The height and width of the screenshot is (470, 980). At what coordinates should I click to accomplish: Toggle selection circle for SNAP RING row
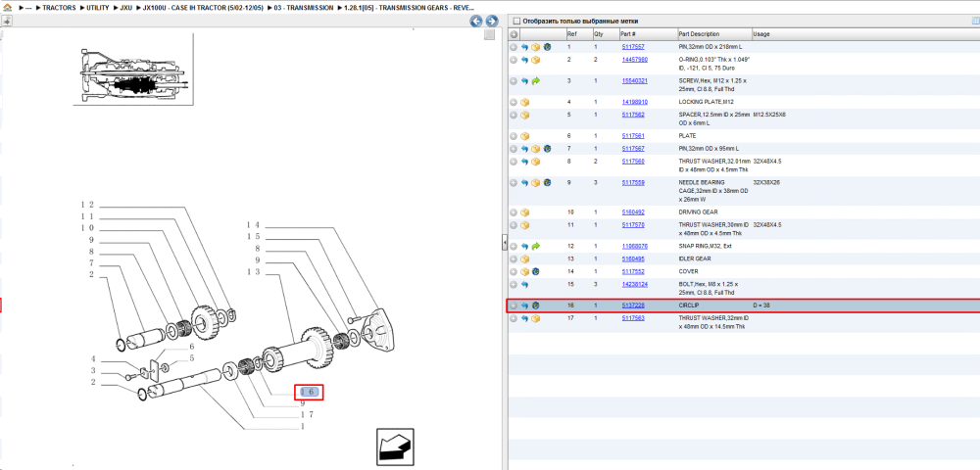coord(514,246)
